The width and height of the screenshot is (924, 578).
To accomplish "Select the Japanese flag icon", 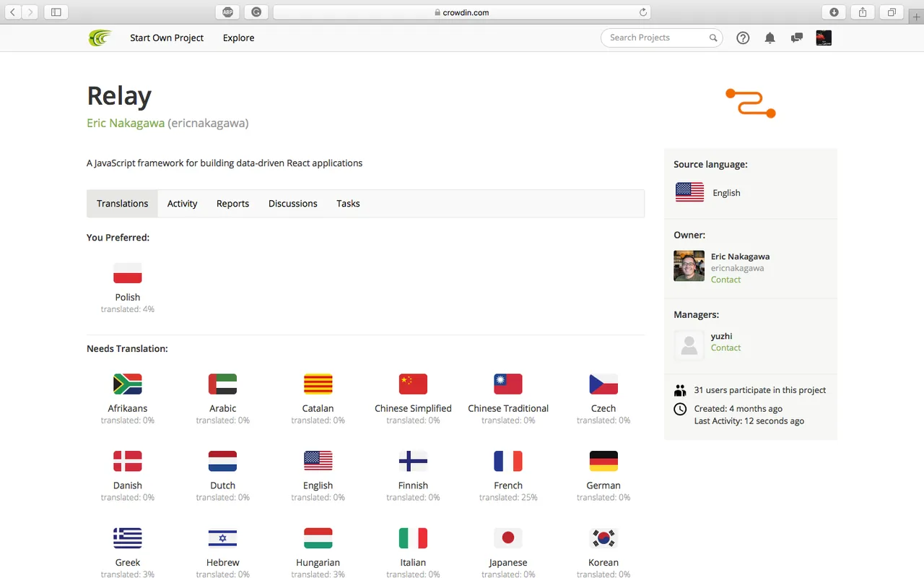I will click(508, 538).
